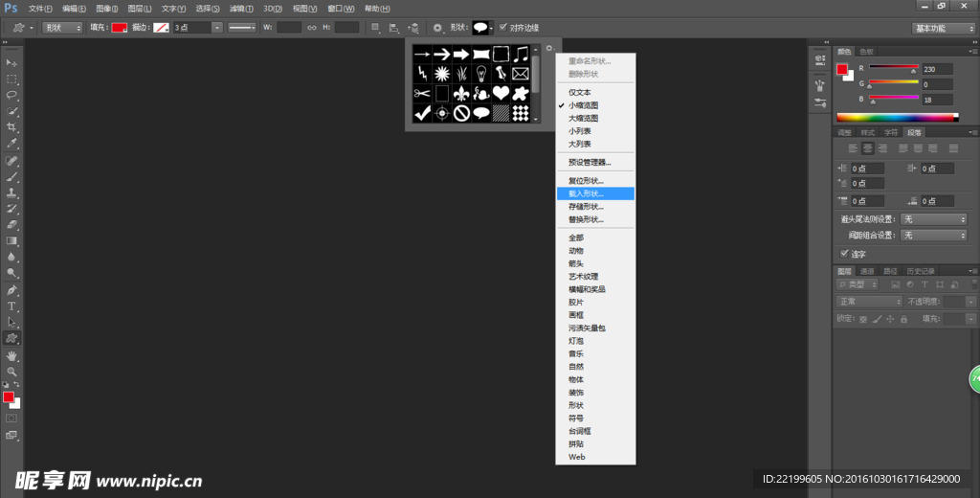Select the Move tool in the toolbox
The height and width of the screenshot is (498, 980).
[x=12, y=62]
